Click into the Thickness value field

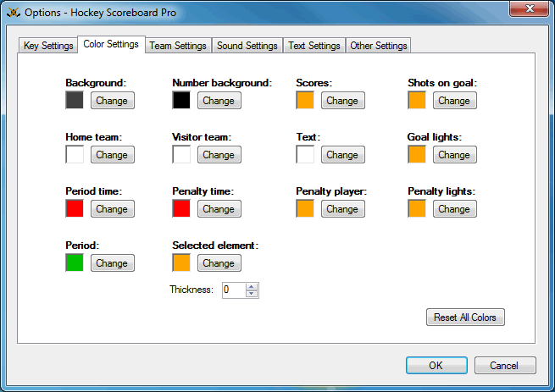coord(234,290)
